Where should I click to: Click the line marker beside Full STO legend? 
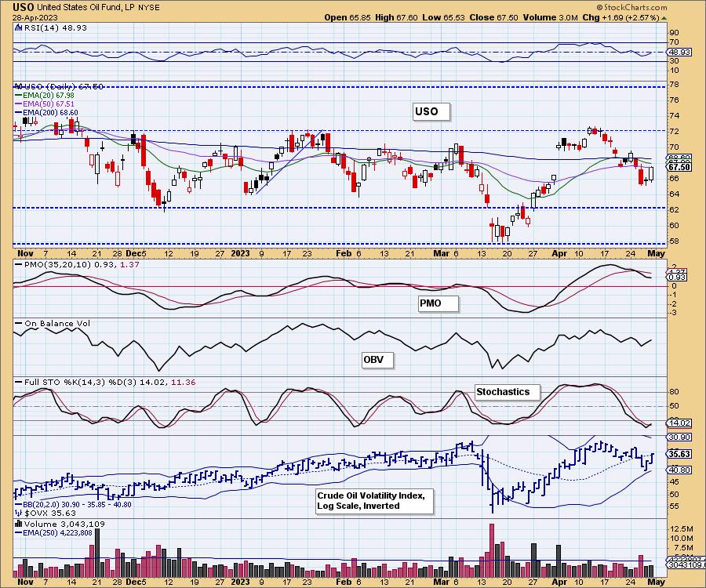point(19,383)
